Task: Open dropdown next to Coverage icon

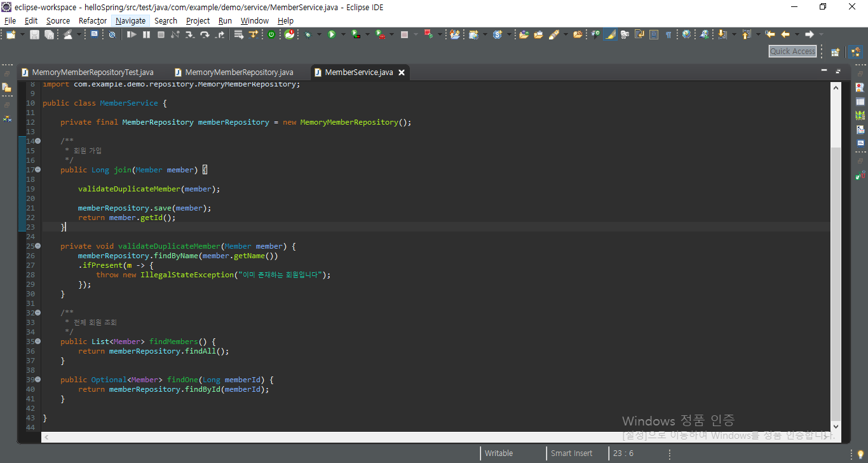Action: pyautogui.click(x=367, y=34)
